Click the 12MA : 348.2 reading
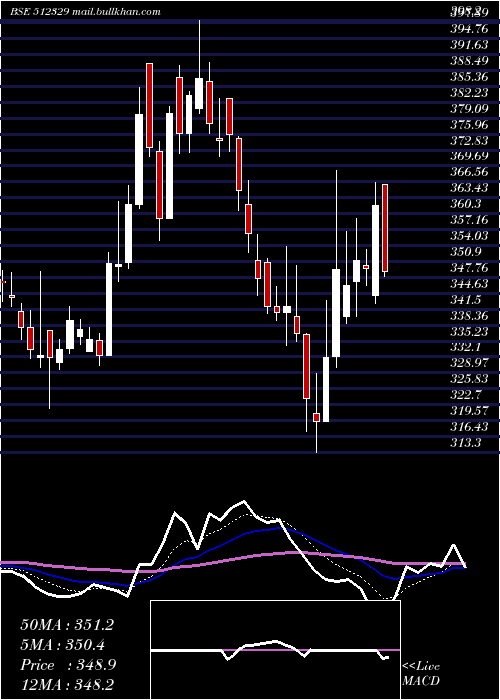 (67, 684)
